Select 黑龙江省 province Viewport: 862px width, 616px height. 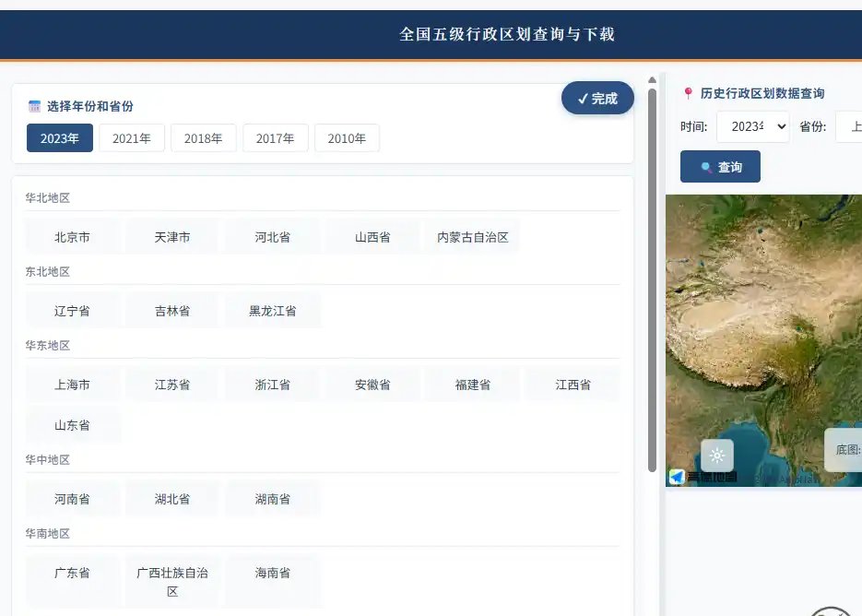[x=273, y=311]
